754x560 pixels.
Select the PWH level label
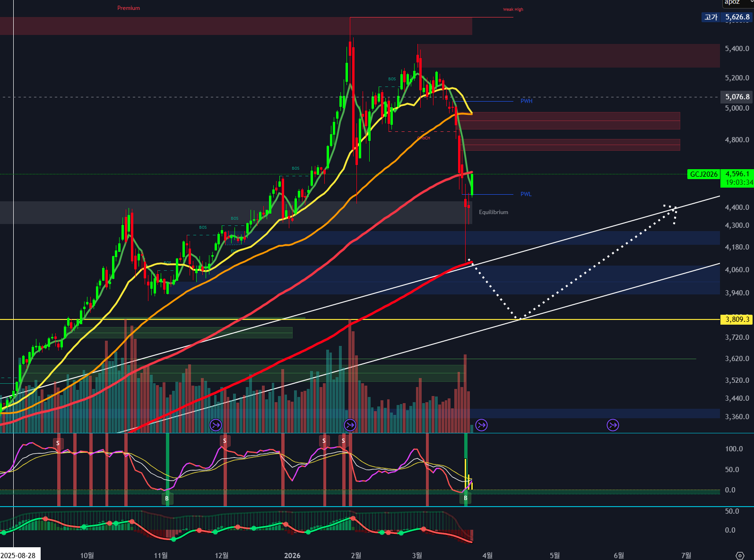pos(526,101)
